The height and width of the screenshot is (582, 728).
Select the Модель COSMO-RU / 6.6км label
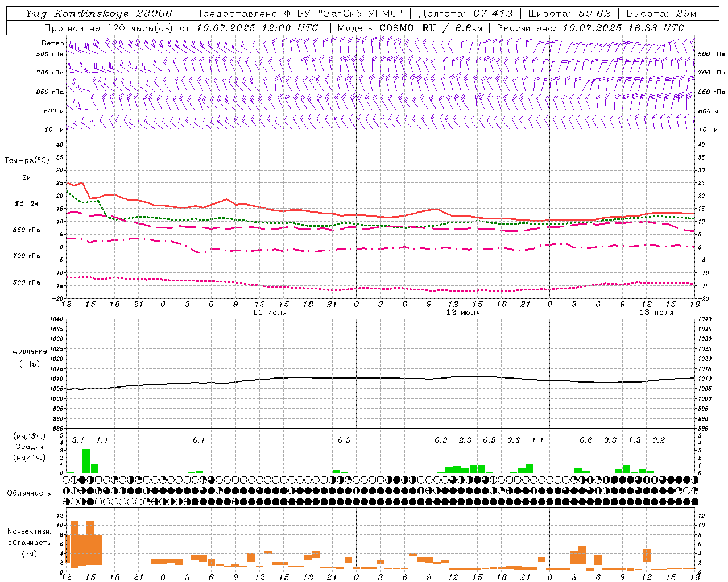coord(410,28)
